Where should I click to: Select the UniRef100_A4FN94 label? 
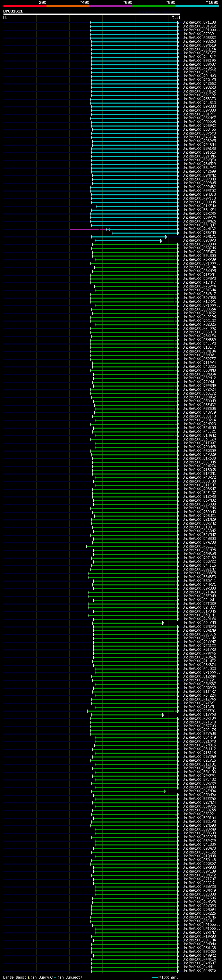tap(199, 791)
